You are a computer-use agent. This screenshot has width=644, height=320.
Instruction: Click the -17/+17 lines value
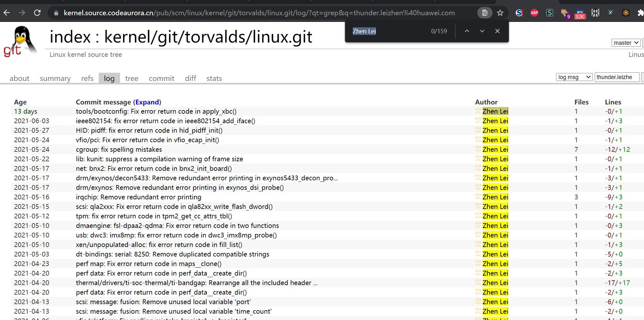pos(617,283)
